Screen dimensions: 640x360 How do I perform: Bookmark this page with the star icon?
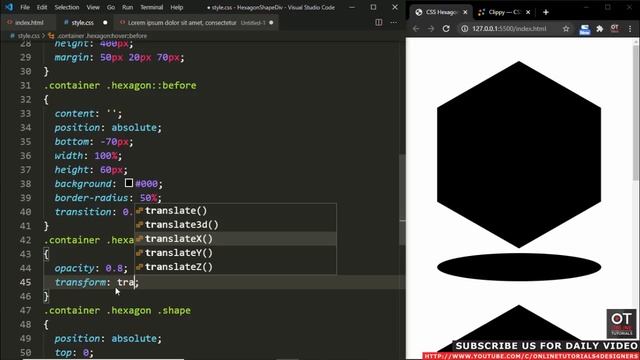(x=566, y=29)
